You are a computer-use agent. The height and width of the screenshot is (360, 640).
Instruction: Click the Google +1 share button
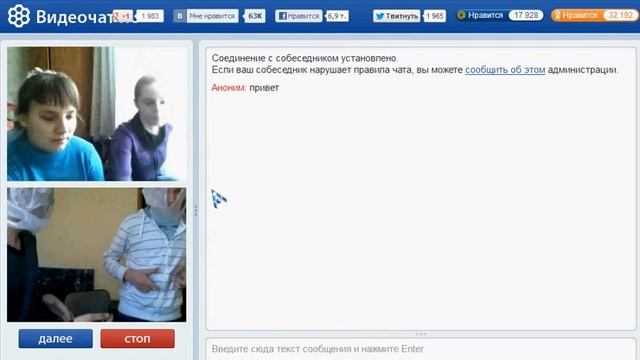123,16
